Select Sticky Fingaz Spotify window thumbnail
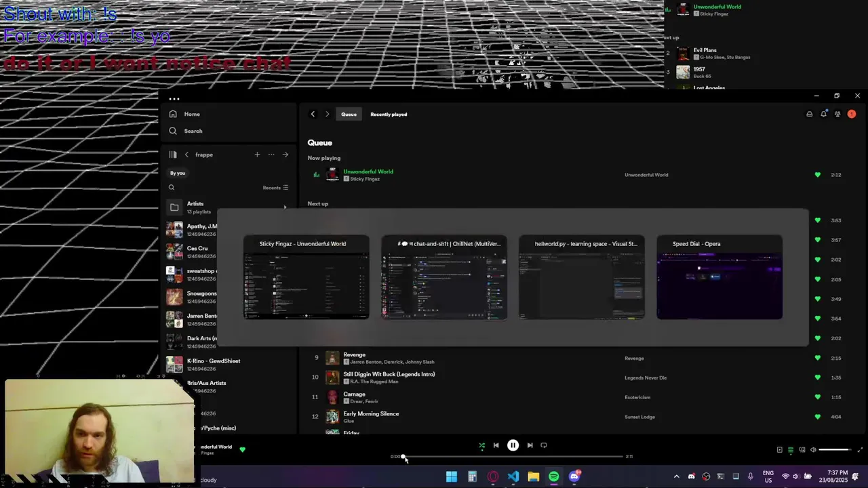868x488 pixels. pos(307,277)
